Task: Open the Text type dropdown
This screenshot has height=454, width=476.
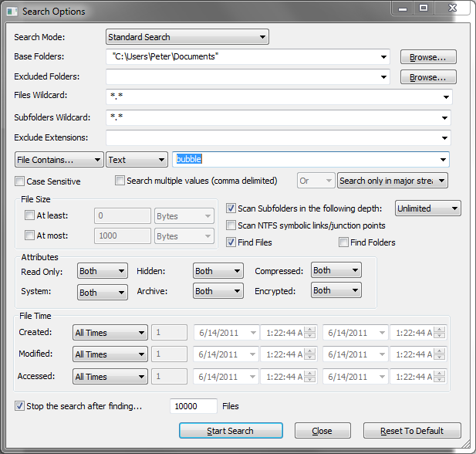Action: click(137, 160)
